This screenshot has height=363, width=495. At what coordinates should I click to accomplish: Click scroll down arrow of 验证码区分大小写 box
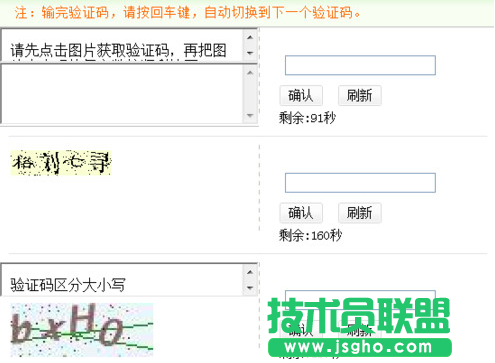pyautogui.click(x=250, y=288)
